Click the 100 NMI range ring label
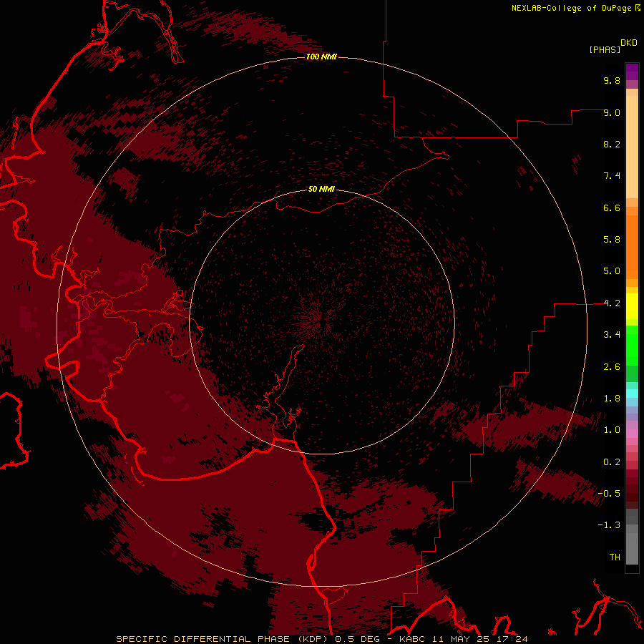 pyautogui.click(x=321, y=57)
